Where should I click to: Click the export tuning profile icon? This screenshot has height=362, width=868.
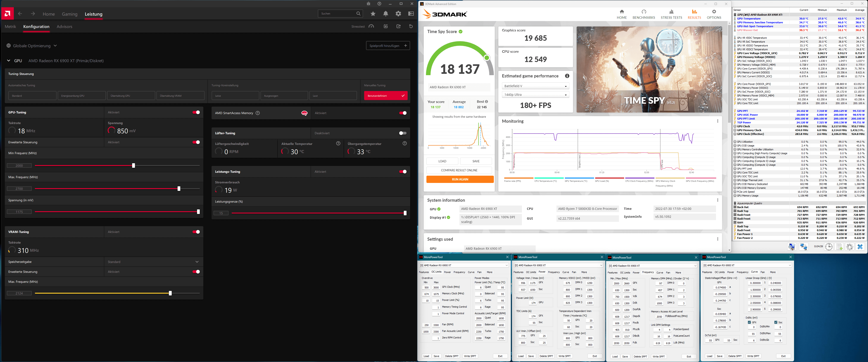coord(398,26)
